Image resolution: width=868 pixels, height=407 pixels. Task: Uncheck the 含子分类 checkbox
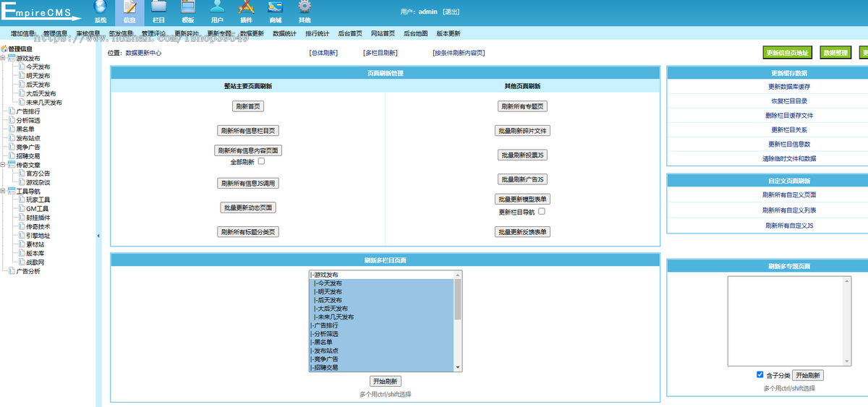pyautogui.click(x=759, y=374)
